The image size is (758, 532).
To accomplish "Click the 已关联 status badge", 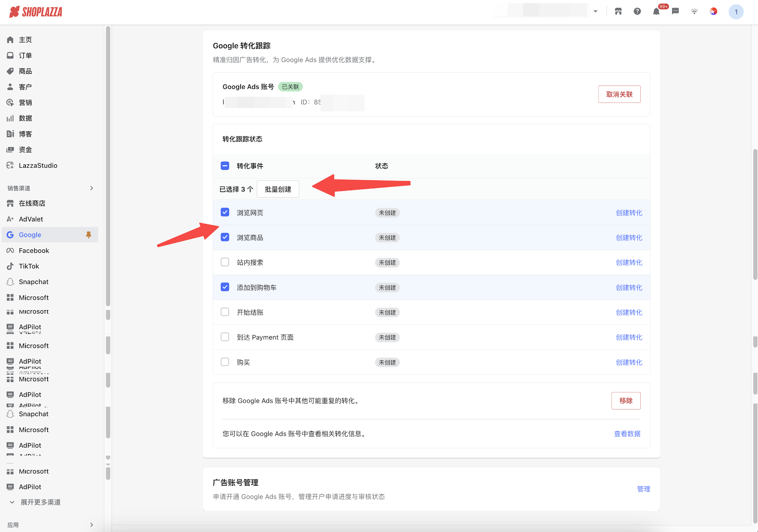I will point(290,87).
